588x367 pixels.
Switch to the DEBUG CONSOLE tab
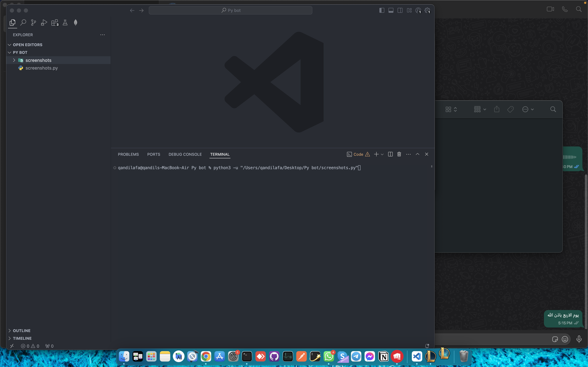point(185,154)
